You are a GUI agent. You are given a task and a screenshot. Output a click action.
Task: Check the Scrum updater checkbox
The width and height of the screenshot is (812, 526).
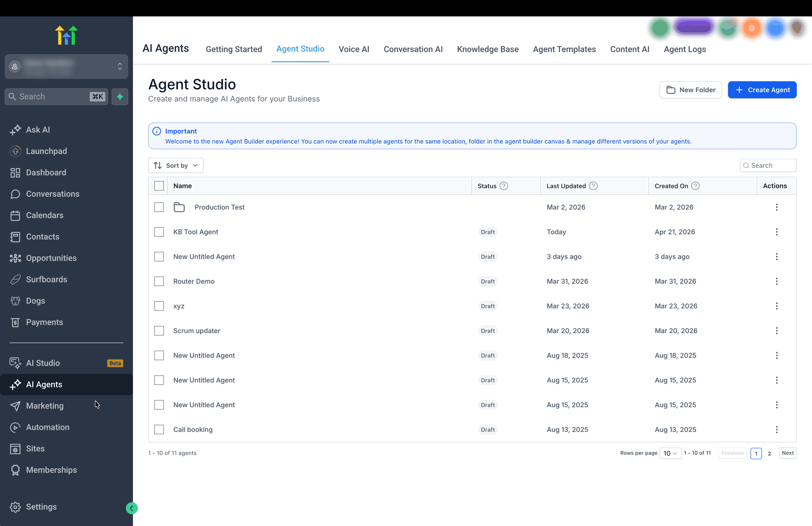coord(159,331)
